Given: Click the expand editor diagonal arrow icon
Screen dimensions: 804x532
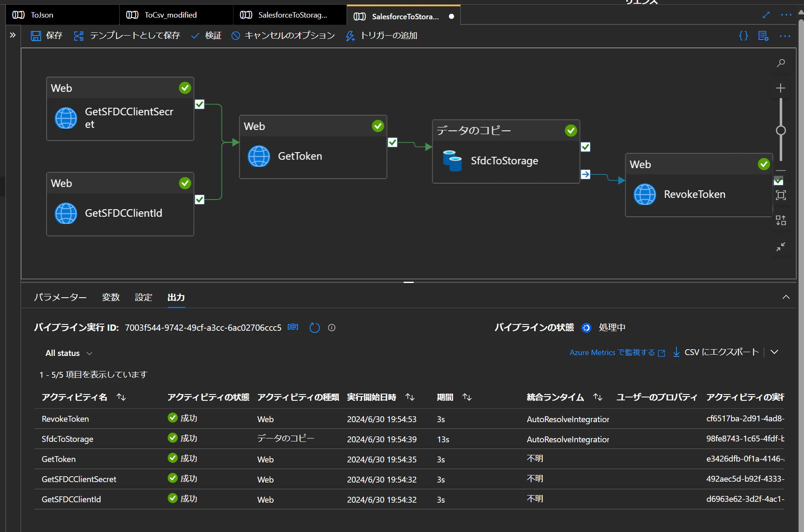Looking at the screenshot, I should click(766, 15).
